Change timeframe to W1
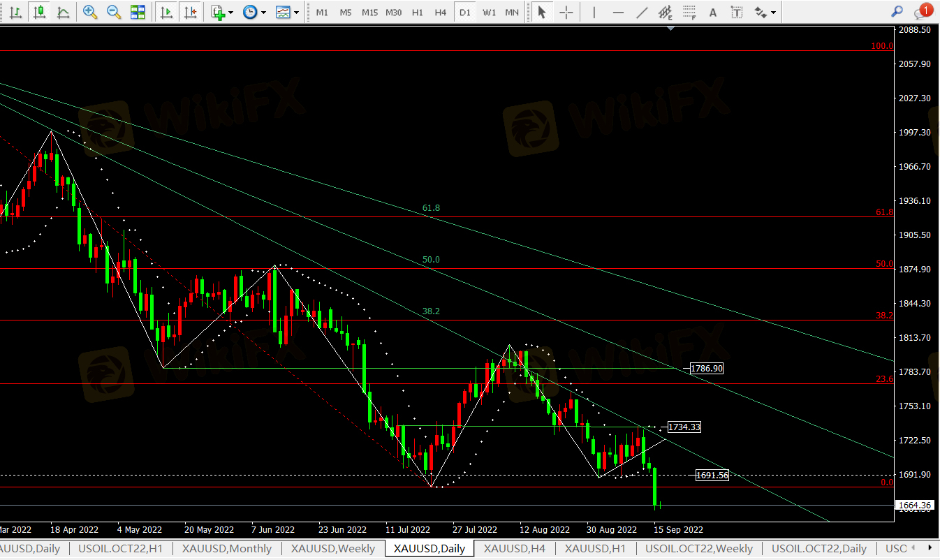The width and height of the screenshot is (940, 560). pyautogui.click(x=490, y=13)
